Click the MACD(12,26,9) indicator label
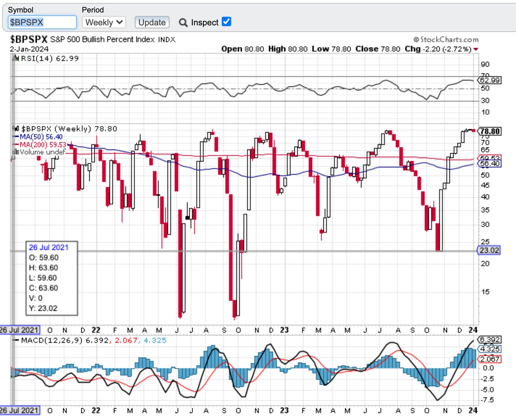Screen dimensions: 516x420 52,340
